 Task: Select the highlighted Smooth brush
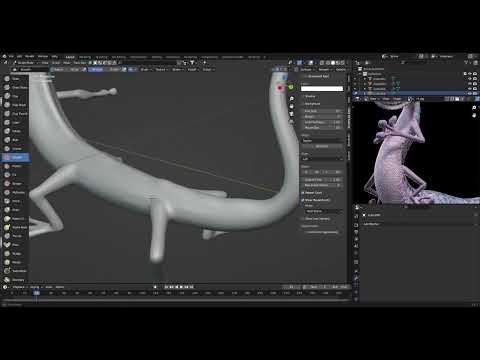[15, 157]
